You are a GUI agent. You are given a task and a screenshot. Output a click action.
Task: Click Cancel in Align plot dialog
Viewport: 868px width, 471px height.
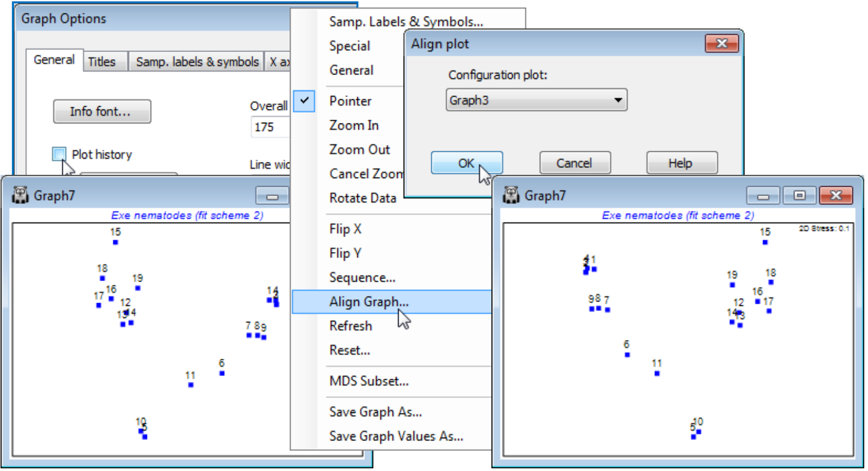(575, 163)
